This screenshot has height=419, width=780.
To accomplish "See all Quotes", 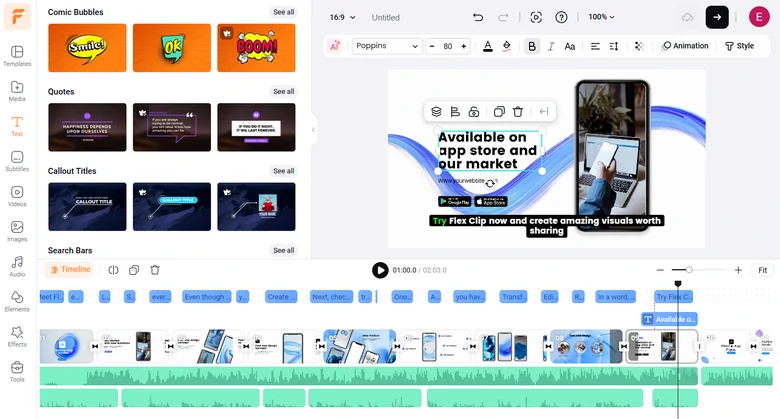I will pyautogui.click(x=284, y=92).
